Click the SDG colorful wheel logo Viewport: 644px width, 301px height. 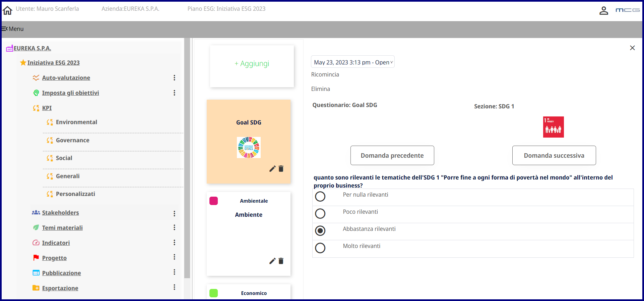249,147
